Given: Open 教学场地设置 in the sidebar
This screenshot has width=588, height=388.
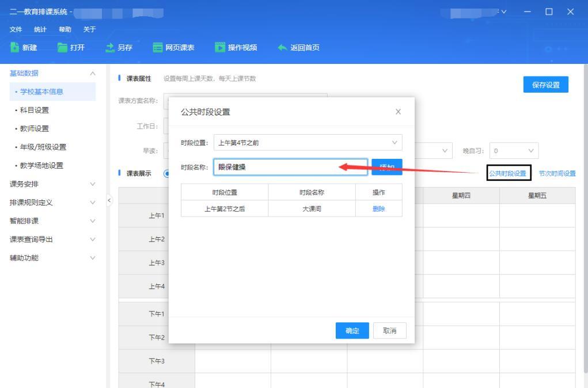Looking at the screenshot, I should (x=41, y=165).
